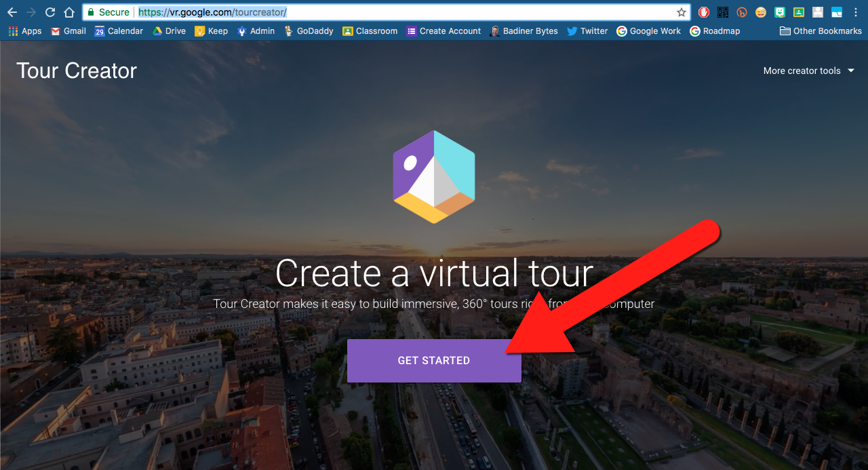This screenshot has width=868, height=470.
Task: Open the Chrome three-dot menu
Action: (857, 12)
